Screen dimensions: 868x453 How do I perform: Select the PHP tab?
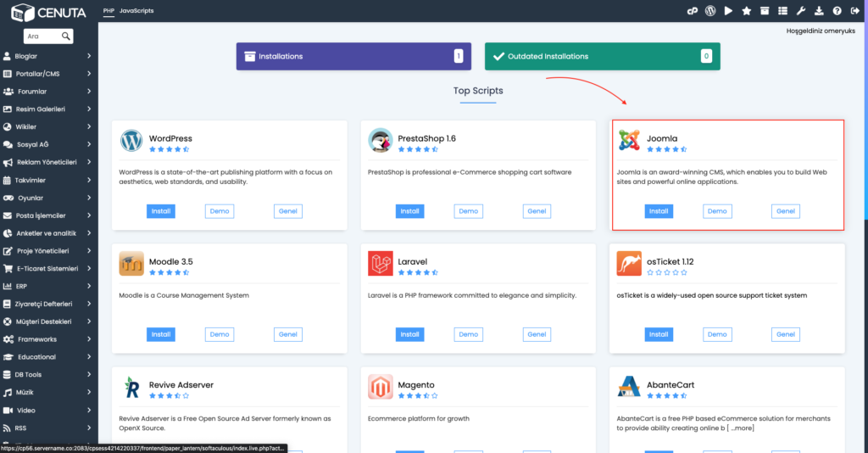click(x=108, y=10)
